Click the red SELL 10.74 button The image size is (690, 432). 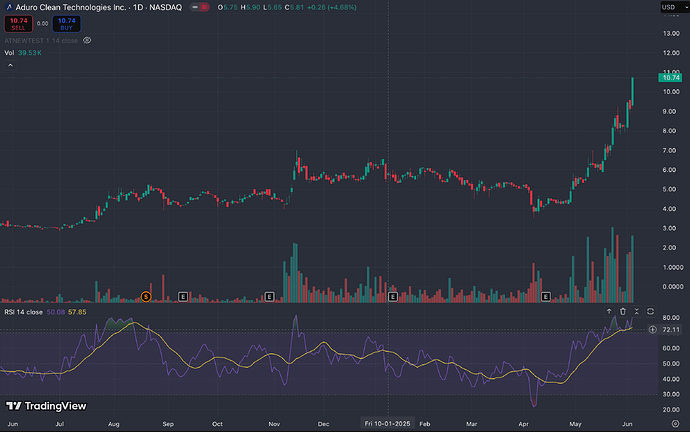[16, 23]
